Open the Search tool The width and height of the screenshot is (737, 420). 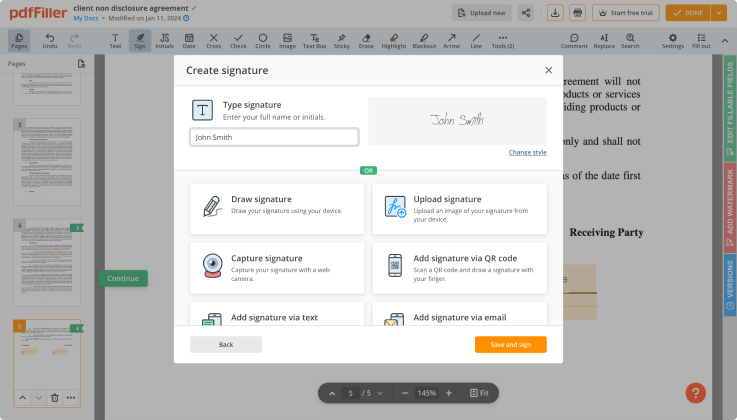pos(630,40)
